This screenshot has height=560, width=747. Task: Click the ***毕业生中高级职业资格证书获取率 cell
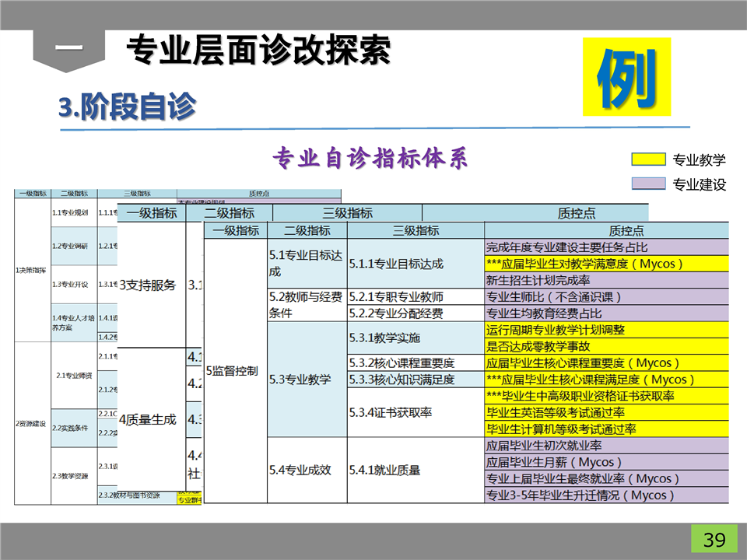606,396
